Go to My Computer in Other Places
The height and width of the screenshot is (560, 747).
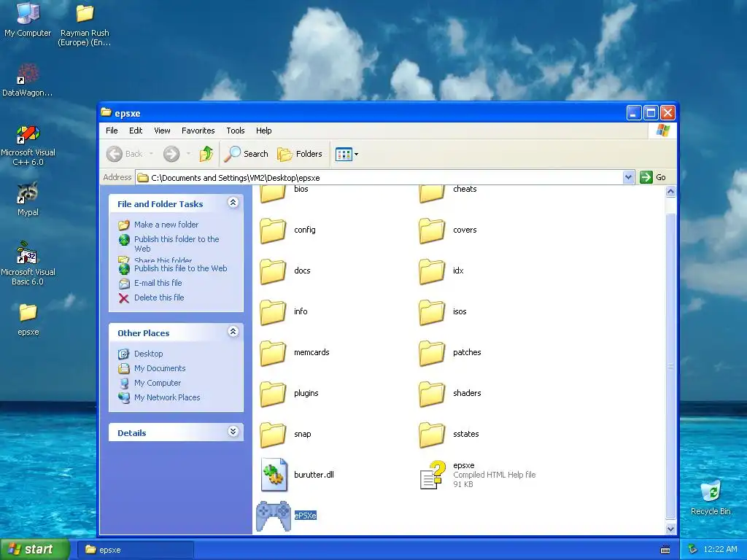click(158, 383)
